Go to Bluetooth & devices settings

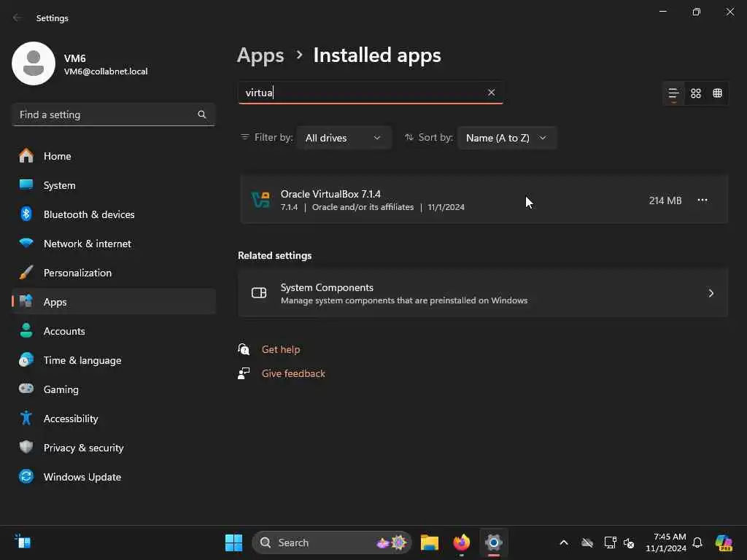[x=89, y=214]
